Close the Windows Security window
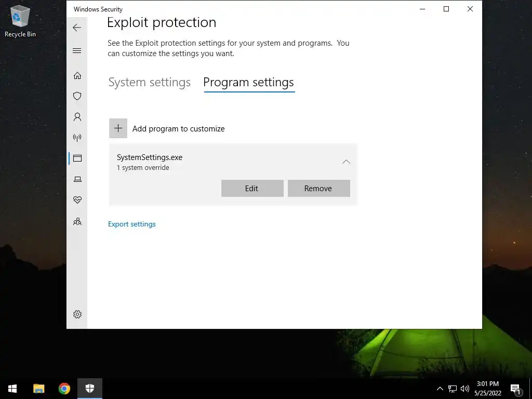Screen dimensions: 532x399 click(470, 9)
